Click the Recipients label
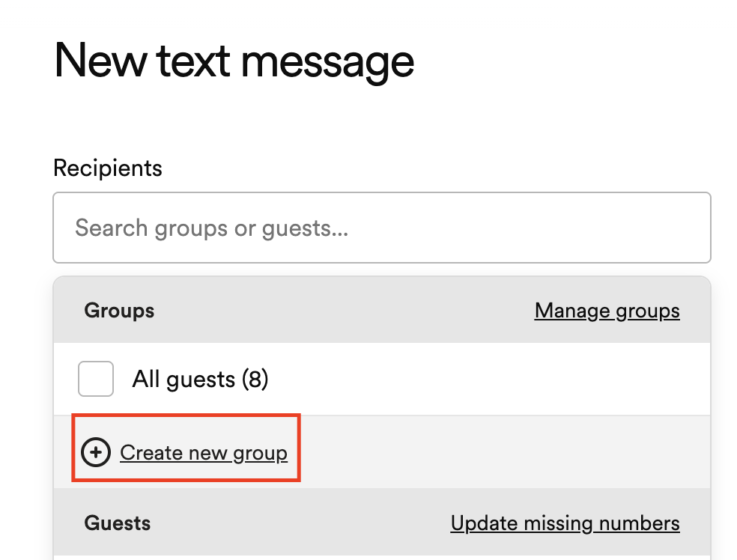Screen dimensions: 737x560 point(107,168)
